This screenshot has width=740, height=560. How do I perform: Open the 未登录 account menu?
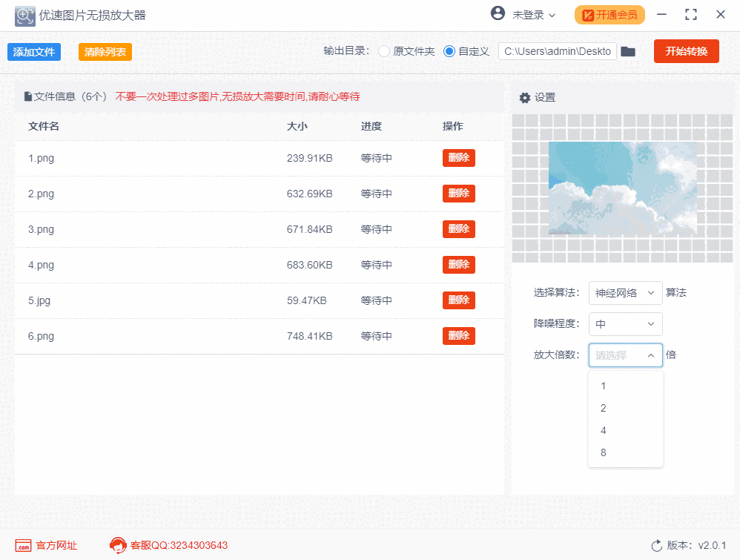pyautogui.click(x=520, y=14)
